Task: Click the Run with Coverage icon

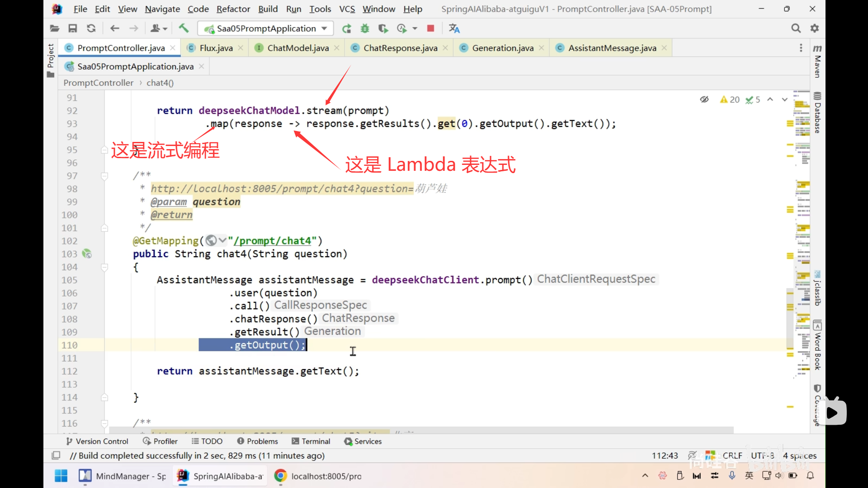Action: [x=383, y=28]
